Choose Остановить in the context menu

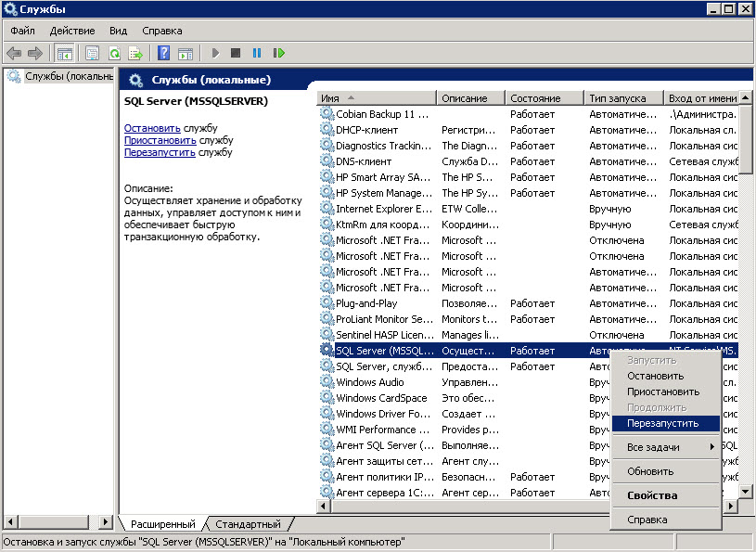pos(666,376)
